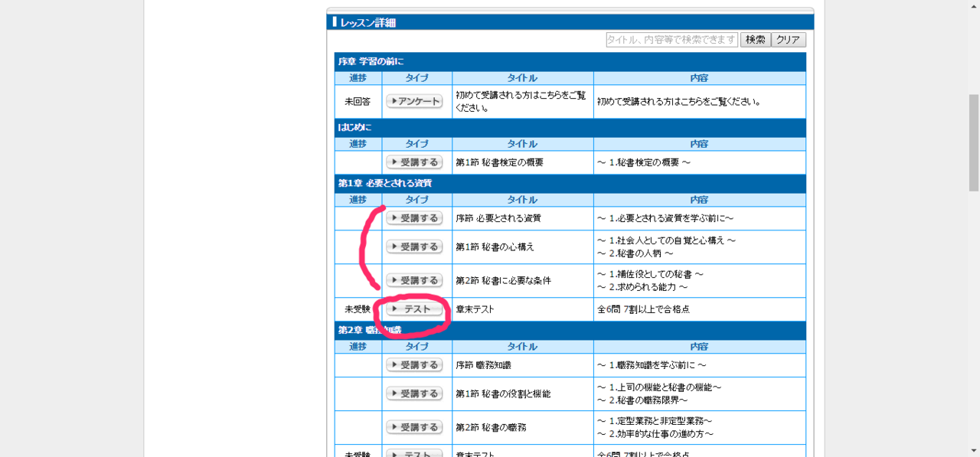The height and width of the screenshot is (457, 980).
Task: Start 受講する for 第2節 秘書の職務
Action: [x=414, y=427]
